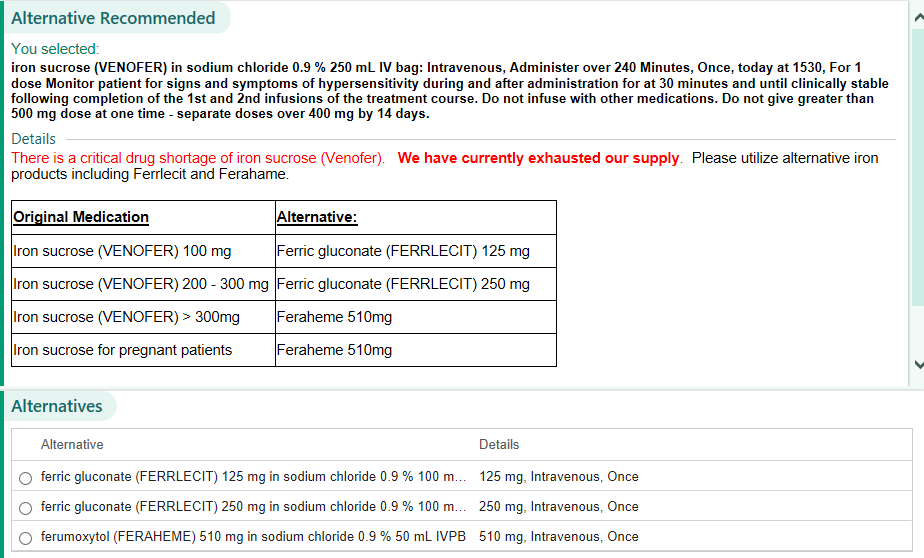This screenshot has width=924, height=558.
Task: Click '510 mg, Intravenous, Once' details text
Action: (558, 536)
